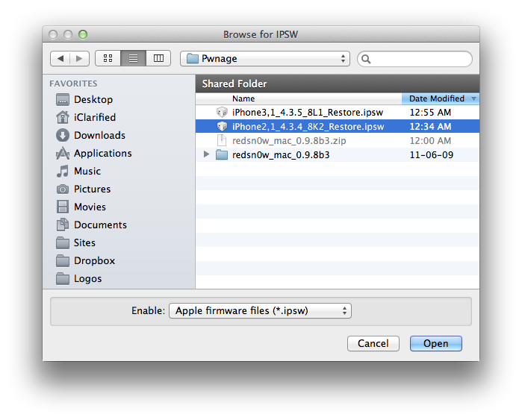Click the zip archive file icon
The width and height of the screenshot is (522, 420).
coord(221,140)
